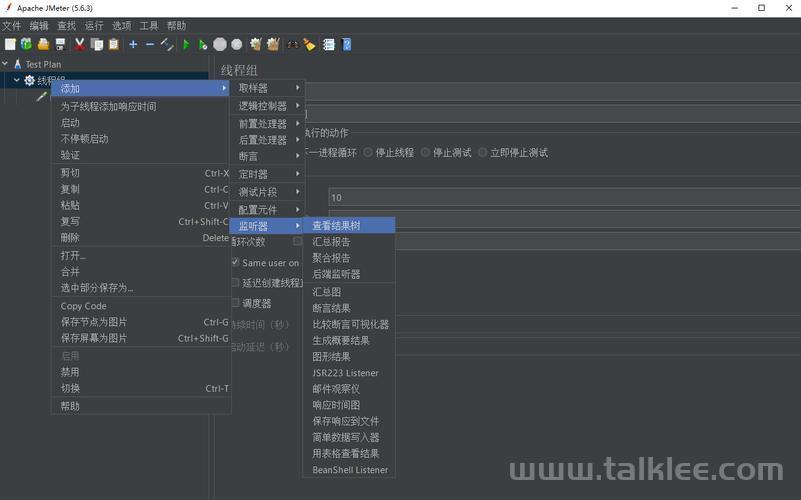Image resolution: width=801 pixels, height=500 pixels.
Task: Click the Stop test circle icon
Action: click(x=220, y=44)
